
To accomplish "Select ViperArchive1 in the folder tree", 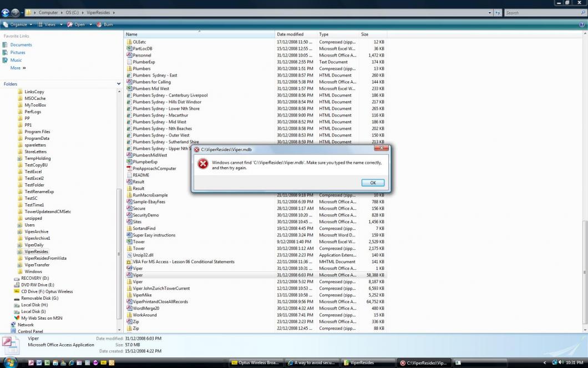I will pos(37,238).
